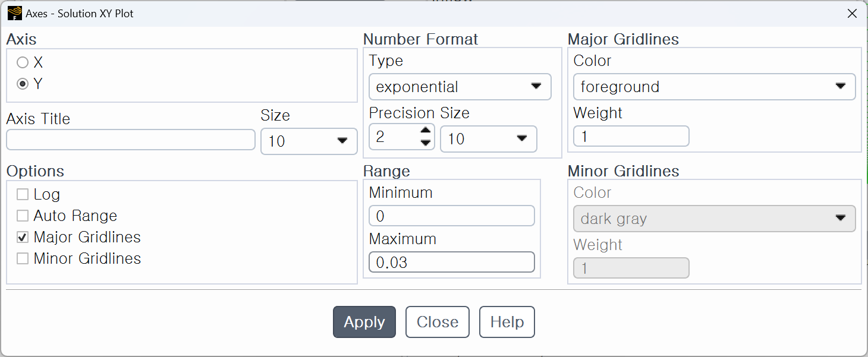Select the Y axis radio button
Viewport: 868px width, 357px height.
coord(23,84)
